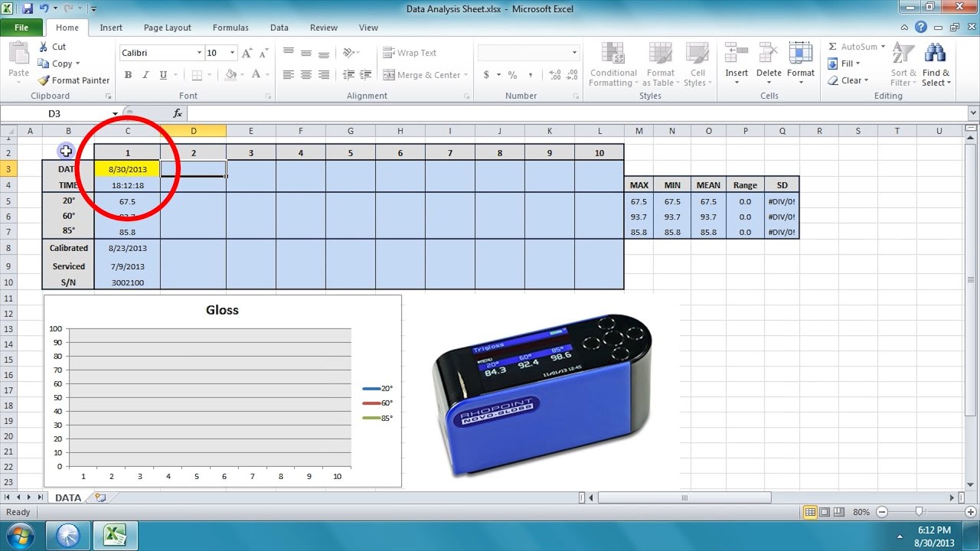980x551 pixels.
Task: Open the Formulas ribbon tab
Action: (x=230, y=28)
